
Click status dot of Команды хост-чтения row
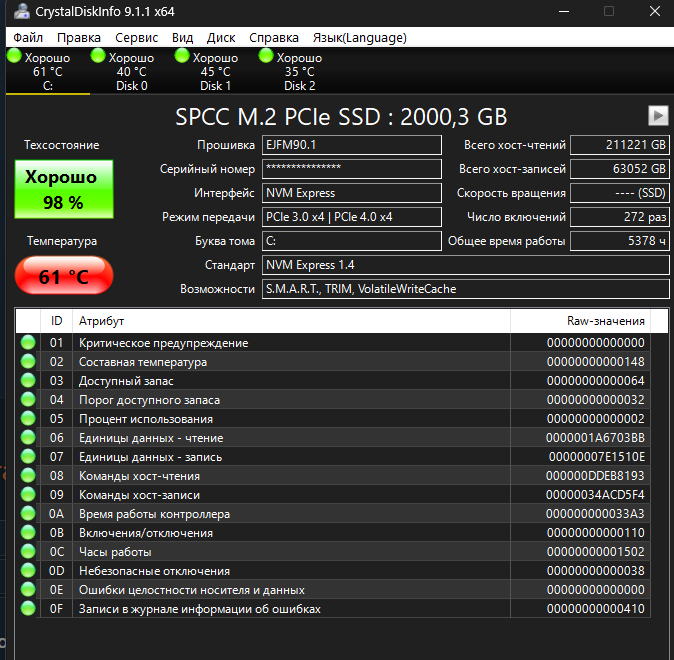[28, 476]
